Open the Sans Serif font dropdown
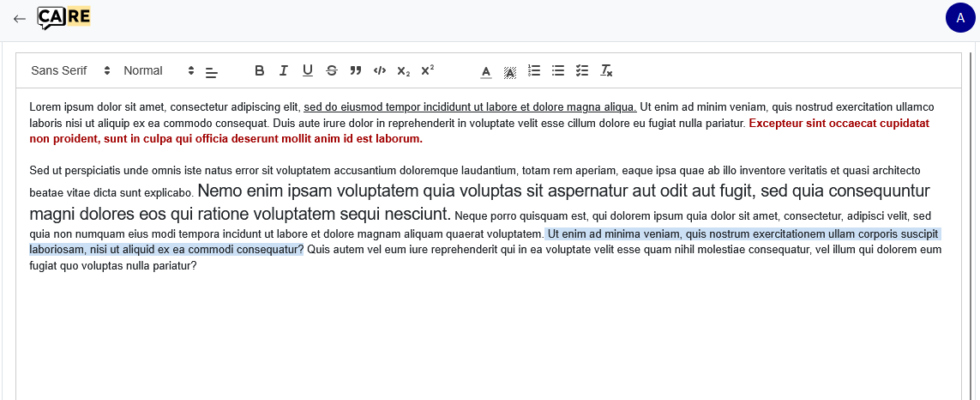 [x=70, y=71]
